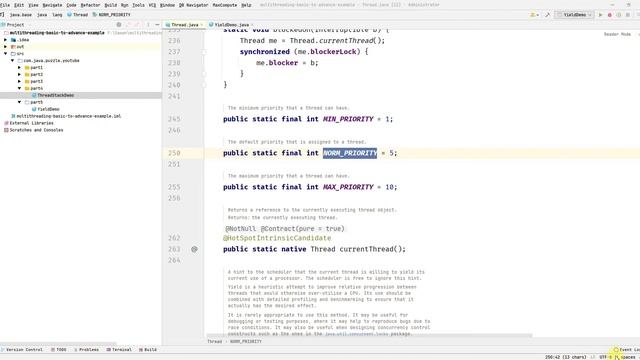
Task: Click UTF-8 encoding in status bar
Action: tap(605, 357)
